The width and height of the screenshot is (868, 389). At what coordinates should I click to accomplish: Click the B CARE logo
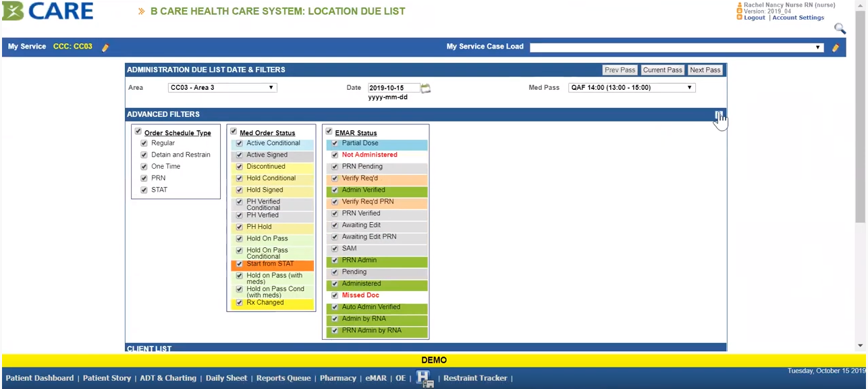click(x=47, y=11)
